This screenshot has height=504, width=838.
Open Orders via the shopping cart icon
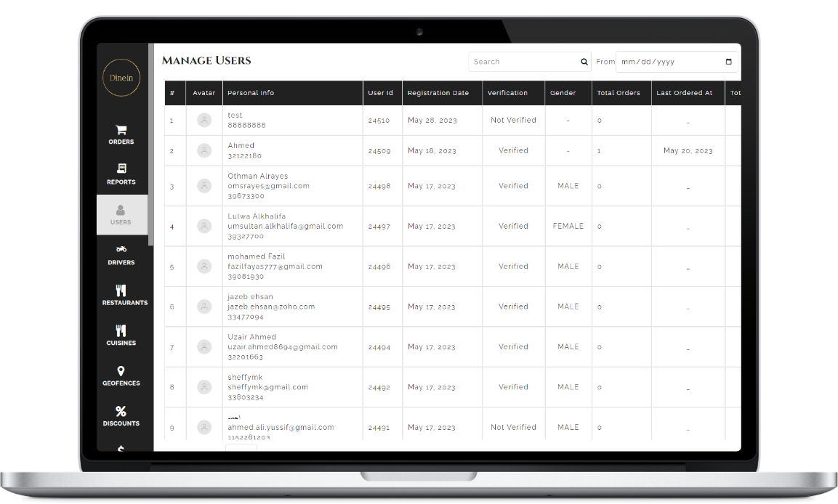pyautogui.click(x=121, y=130)
